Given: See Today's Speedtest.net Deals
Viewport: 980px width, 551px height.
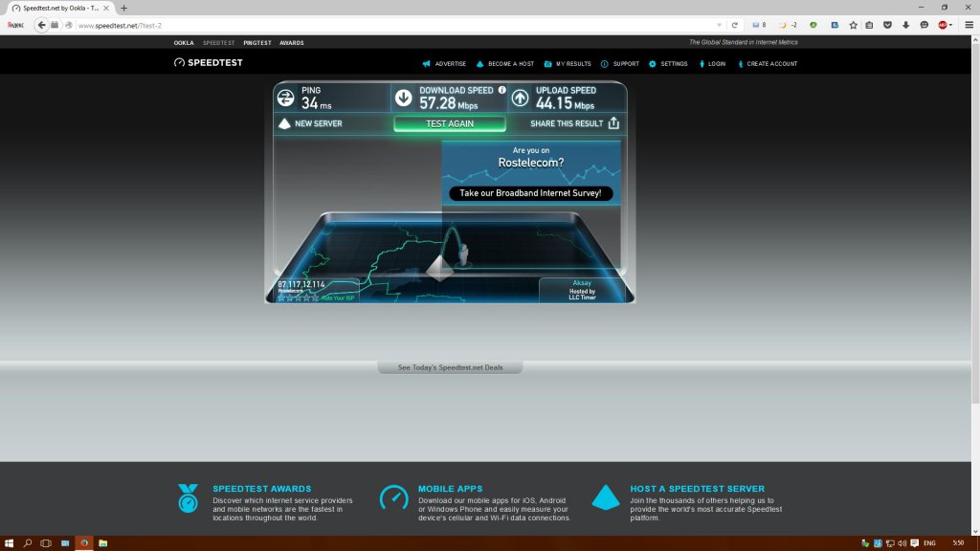Looking at the screenshot, I should pyautogui.click(x=450, y=367).
